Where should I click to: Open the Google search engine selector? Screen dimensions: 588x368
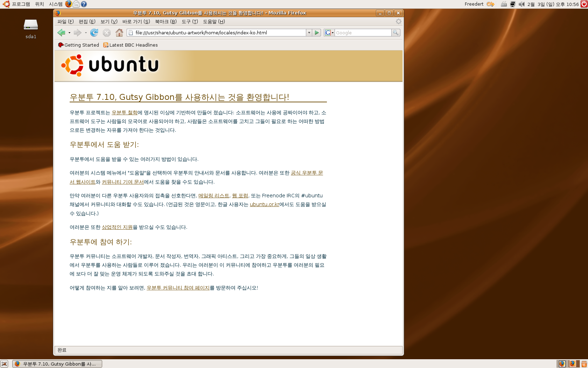pyautogui.click(x=329, y=33)
